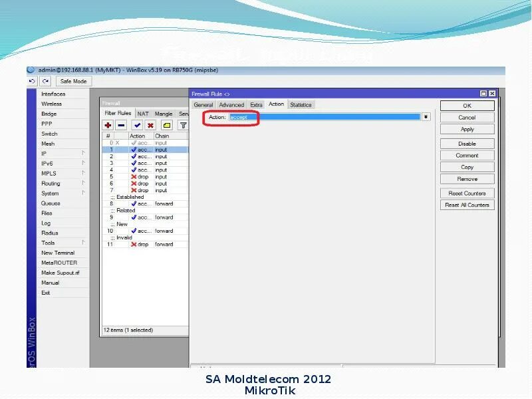Select rule 5 drop input row

pos(145,176)
